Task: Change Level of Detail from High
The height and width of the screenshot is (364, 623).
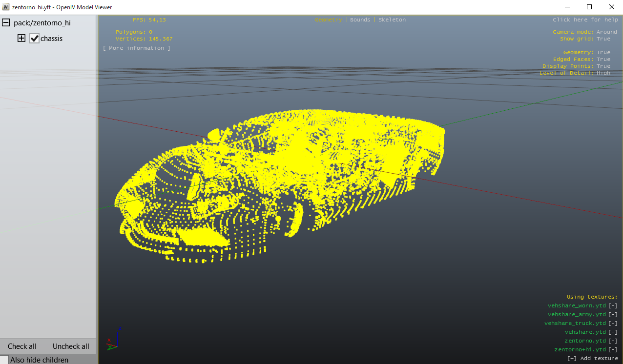Action: (x=603, y=73)
